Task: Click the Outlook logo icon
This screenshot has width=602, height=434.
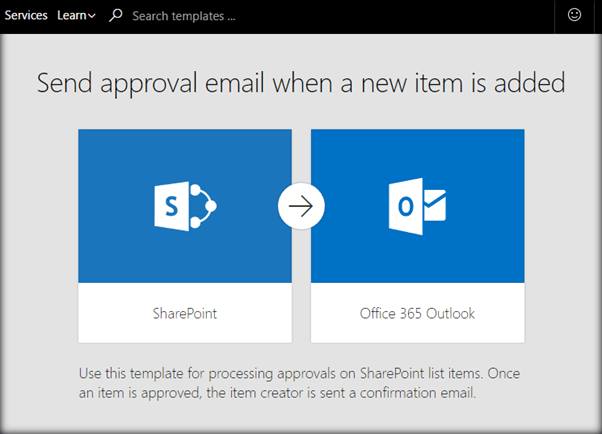Action: (x=417, y=207)
